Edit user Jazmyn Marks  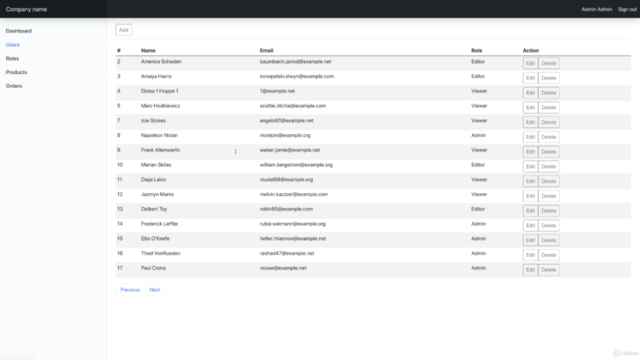coord(530,196)
